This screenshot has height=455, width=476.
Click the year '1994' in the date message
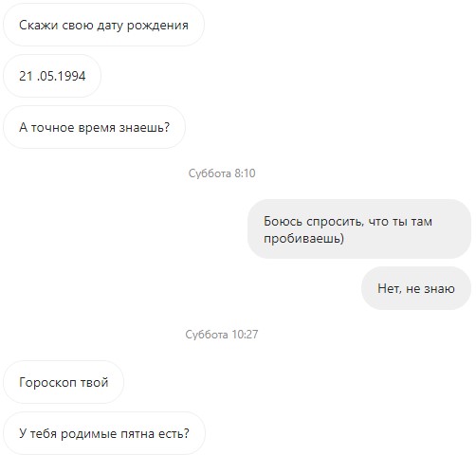click(x=72, y=76)
